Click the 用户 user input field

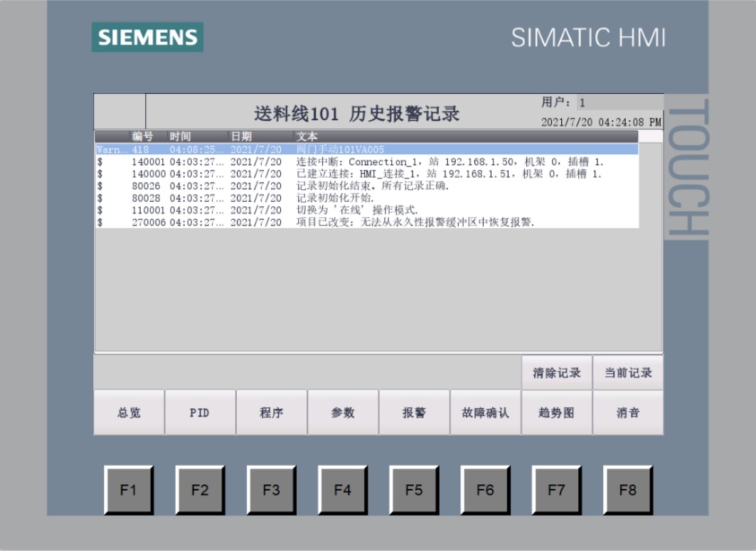(x=617, y=102)
